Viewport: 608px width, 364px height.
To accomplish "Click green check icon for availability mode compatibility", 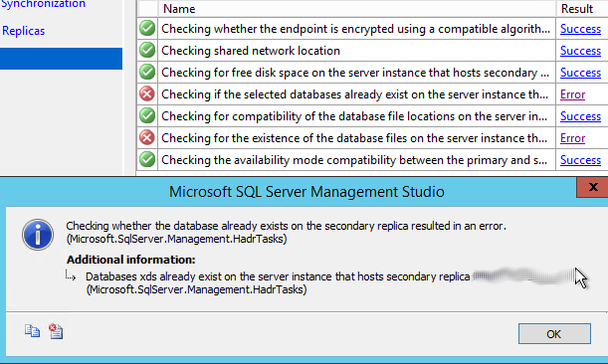I will (x=147, y=159).
